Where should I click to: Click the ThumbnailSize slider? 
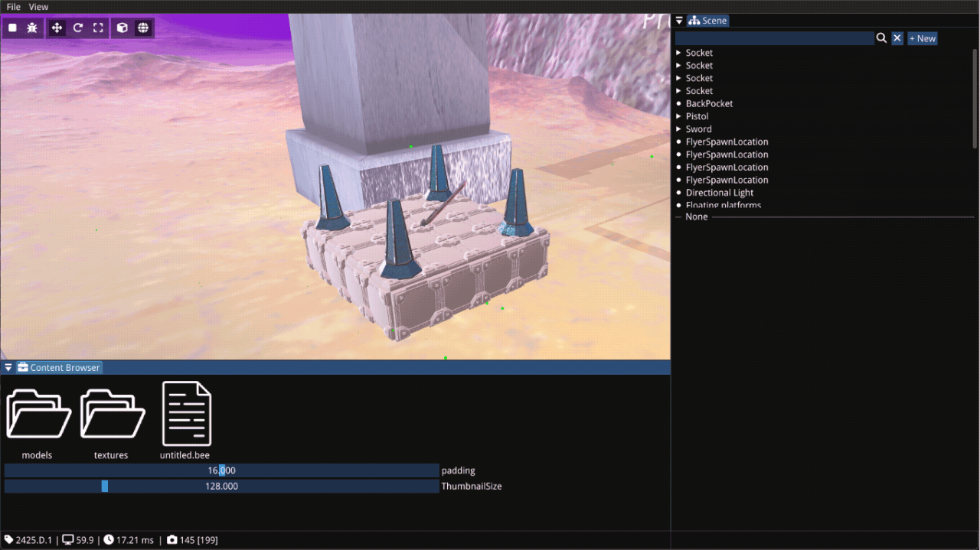coord(221,487)
